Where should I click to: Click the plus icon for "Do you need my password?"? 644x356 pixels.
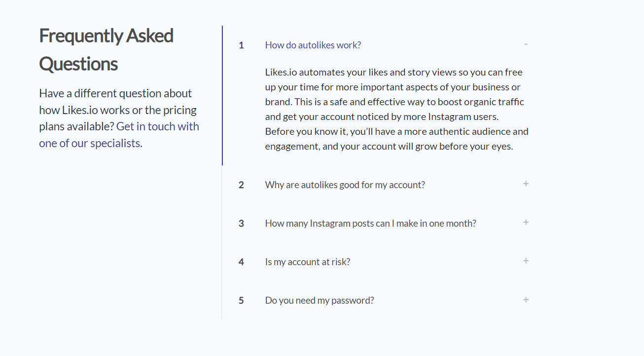(526, 300)
